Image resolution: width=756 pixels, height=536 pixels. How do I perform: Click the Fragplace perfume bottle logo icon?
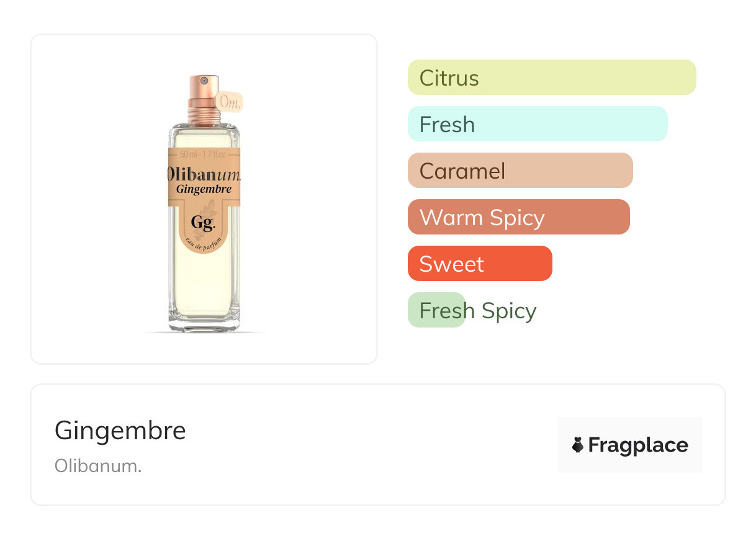[578, 445]
